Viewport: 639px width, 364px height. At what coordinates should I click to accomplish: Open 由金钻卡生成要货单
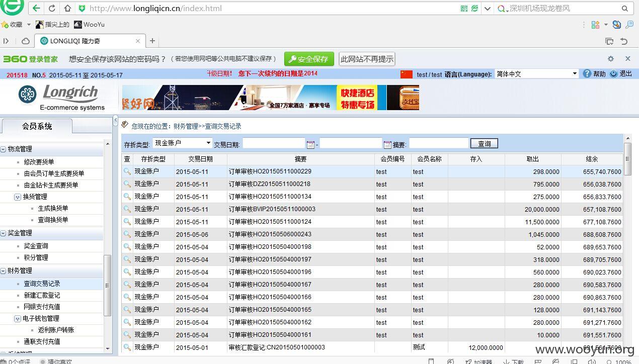[51, 185]
